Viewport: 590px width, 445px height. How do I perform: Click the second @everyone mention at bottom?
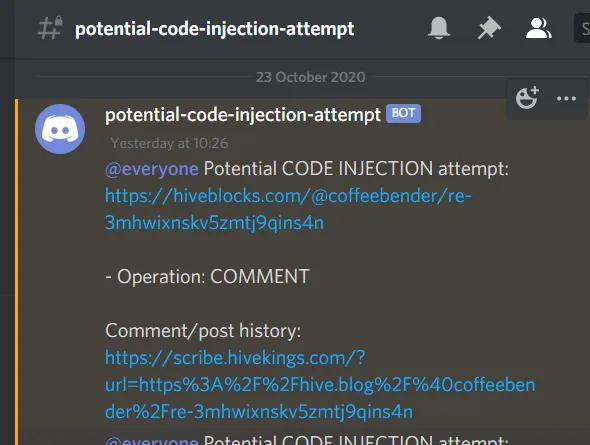point(152,440)
